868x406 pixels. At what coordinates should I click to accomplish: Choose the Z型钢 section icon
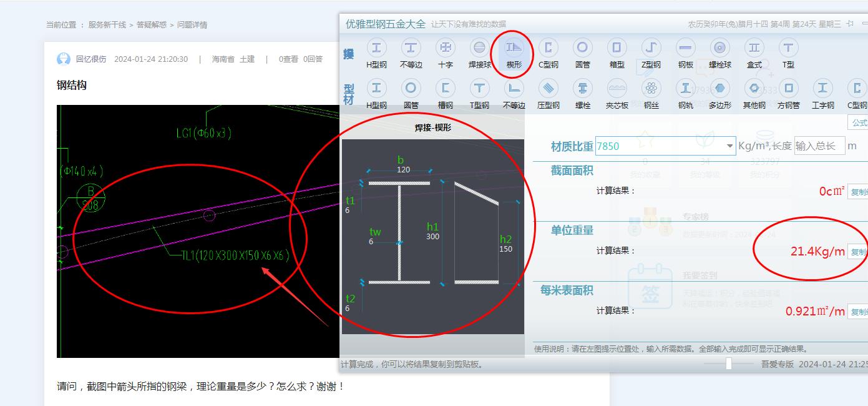coord(651,53)
